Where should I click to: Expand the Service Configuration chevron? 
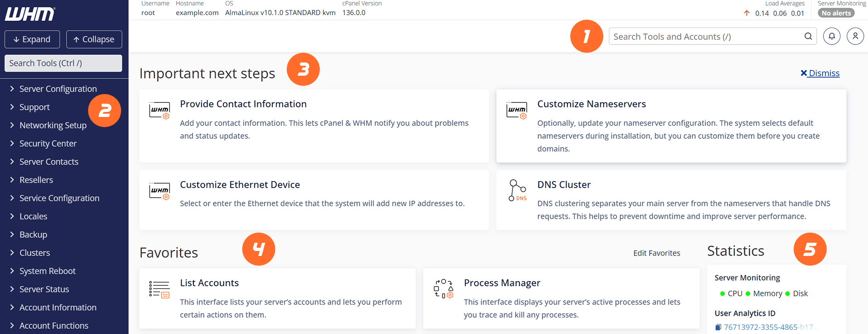(x=12, y=198)
